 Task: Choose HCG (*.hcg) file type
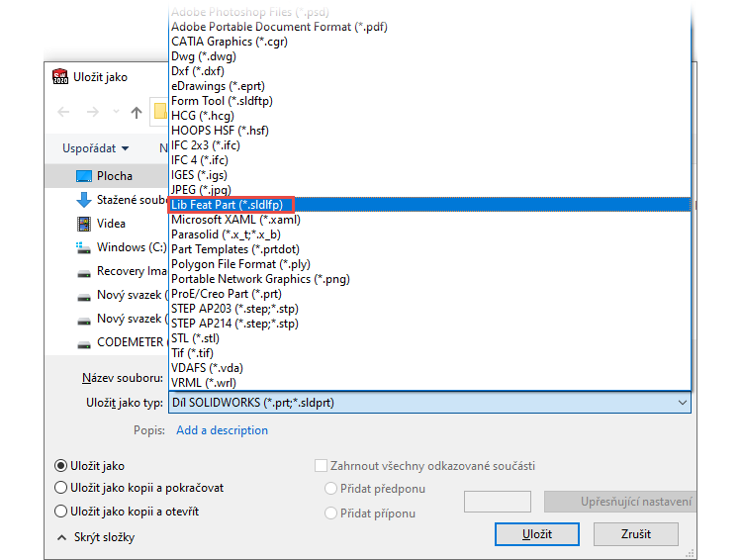tap(429, 116)
